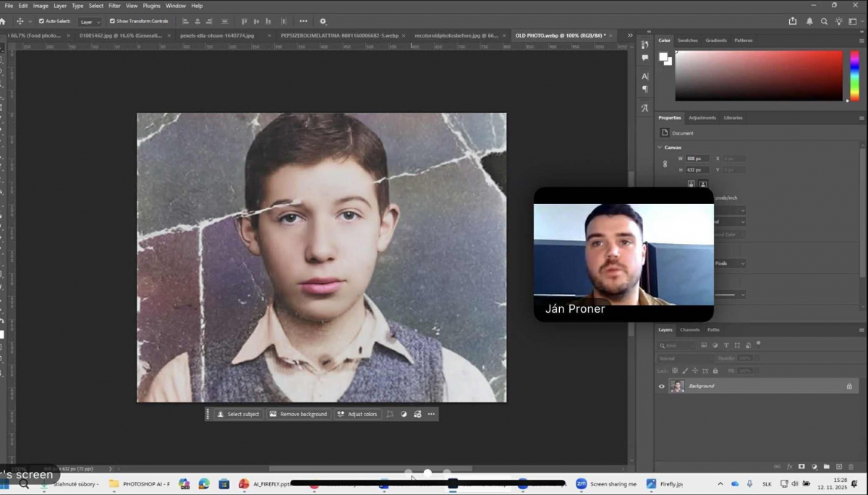Viewport: 868px width, 495px height.
Task: Disable the Auto-Select checkbox
Action: pyautogui.click(x=41, y=22)
